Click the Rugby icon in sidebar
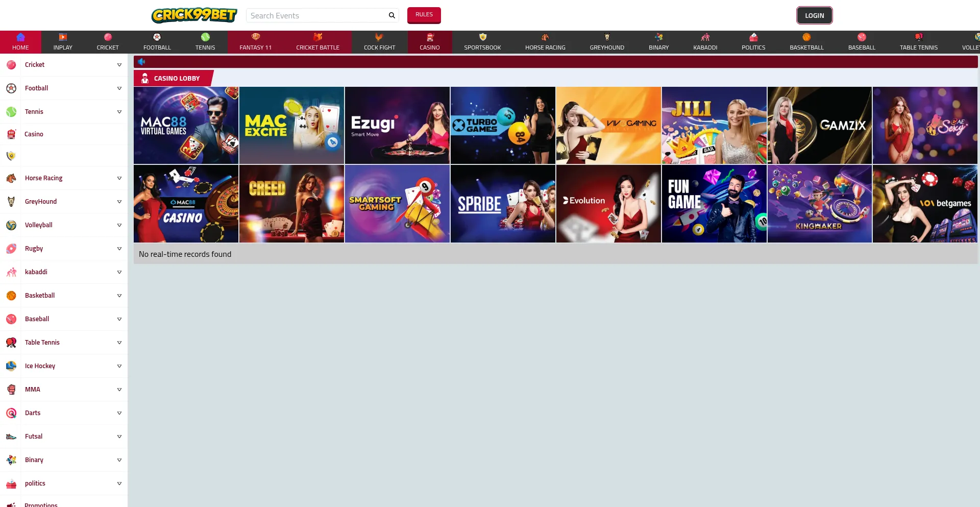 pyautogui.click(x=11, y=249)
